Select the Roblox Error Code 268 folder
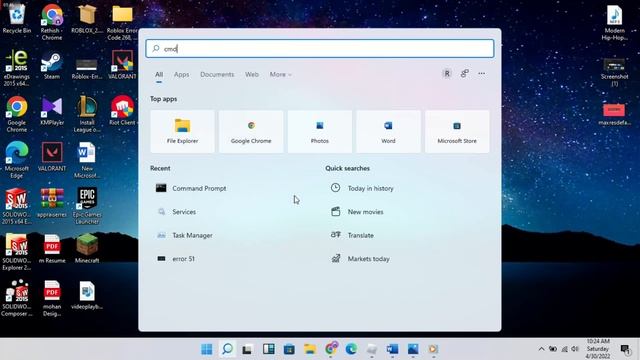640x360 pixels. tap(122, 22)
